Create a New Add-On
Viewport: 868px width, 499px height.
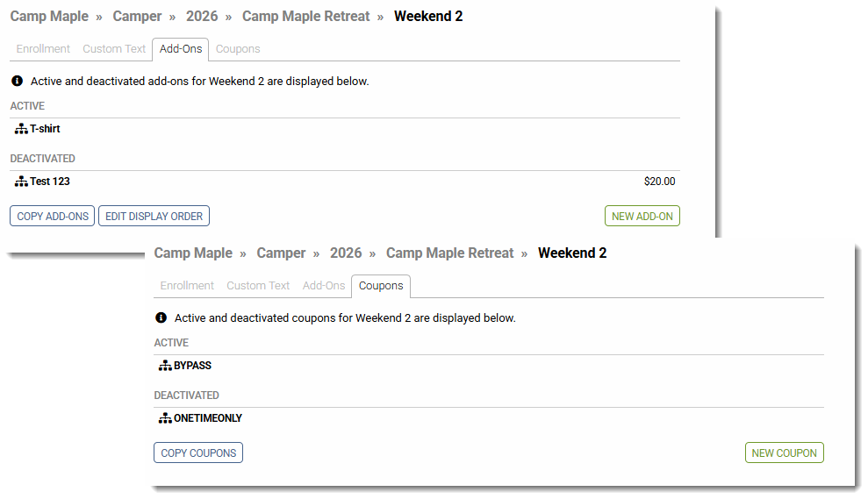[x=642, y=217]
